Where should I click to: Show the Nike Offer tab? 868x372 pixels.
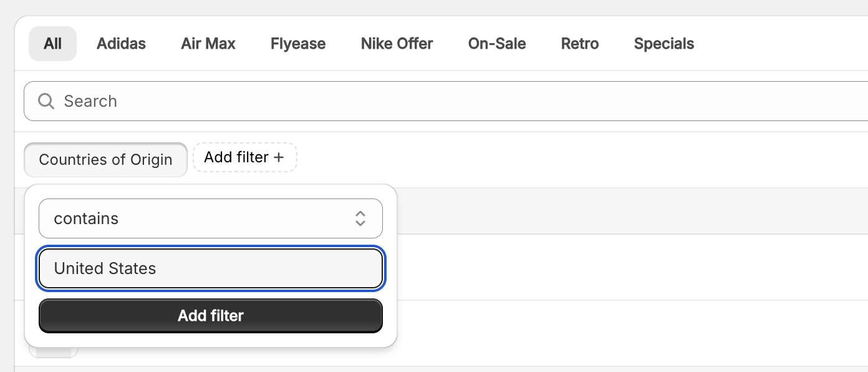click(x=397, y=44)
